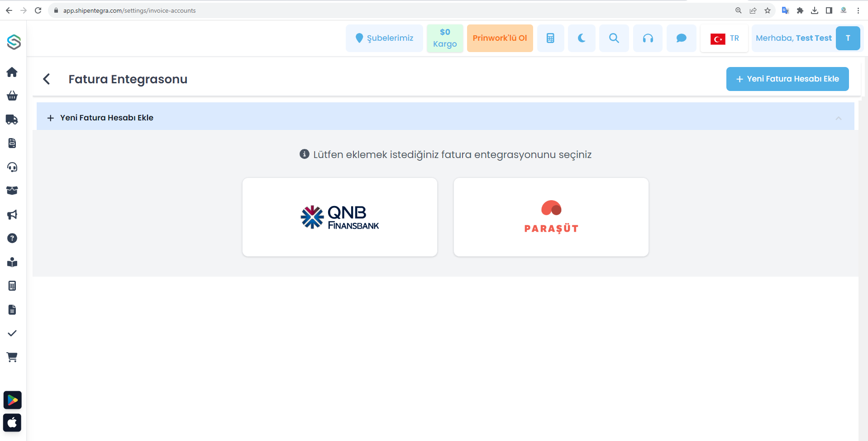Screen dimensions: 868x441
Task: Open the question mark help icon
Action: (12, 238)
